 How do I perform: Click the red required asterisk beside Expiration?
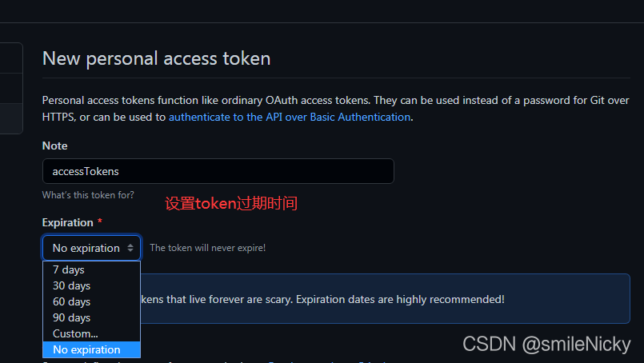click(99, 221)
